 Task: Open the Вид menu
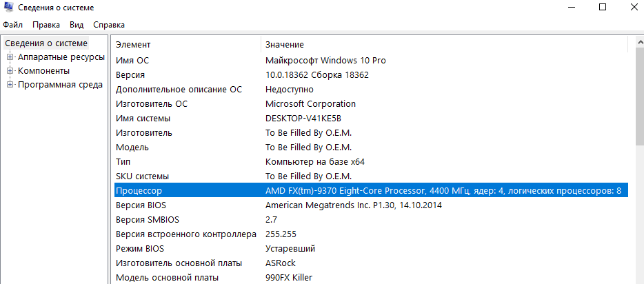click(77, 25)
